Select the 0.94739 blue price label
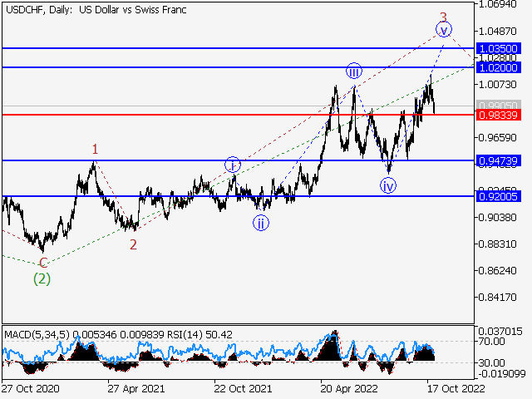 (x=499, y=160)
